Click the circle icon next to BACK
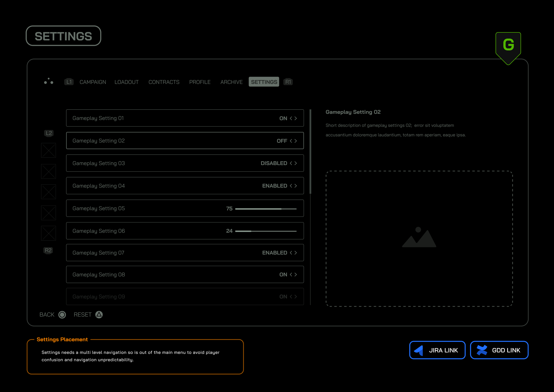 [x=62, y=315]
